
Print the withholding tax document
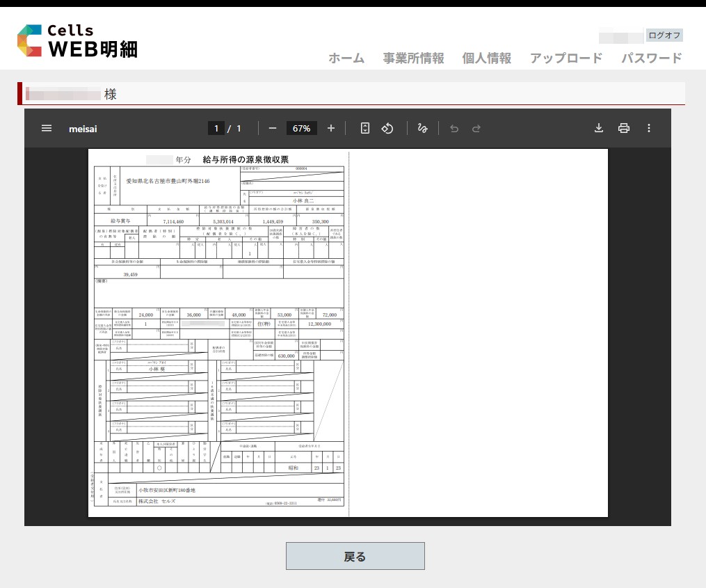[x=624, y=128]
